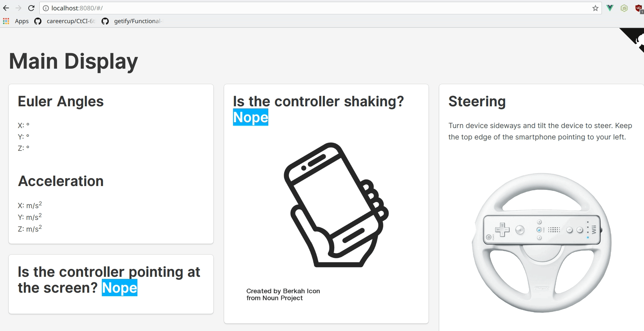Viewport: 644px width, 331px height.
Task: Click the Acceleration X: m/s² row
Action: pyautogui.click(x=30, y=205)
